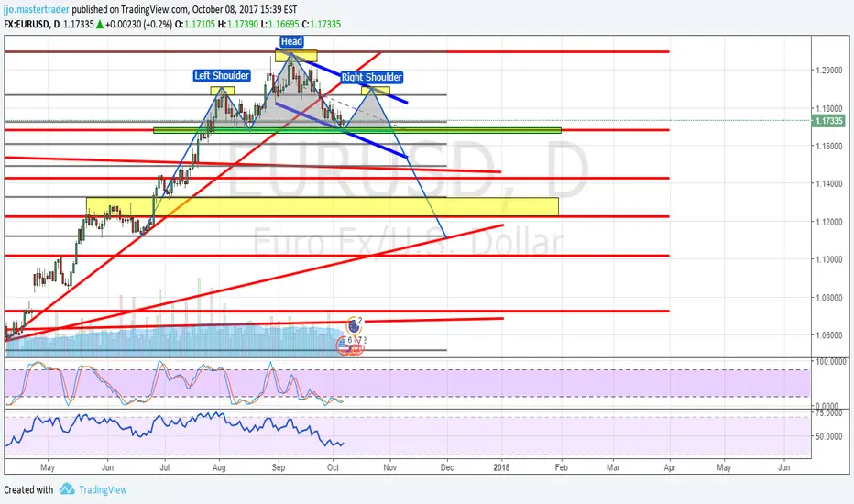
Task: Click the 1.10000 price axis label
Action: click(x=828, y=259)
